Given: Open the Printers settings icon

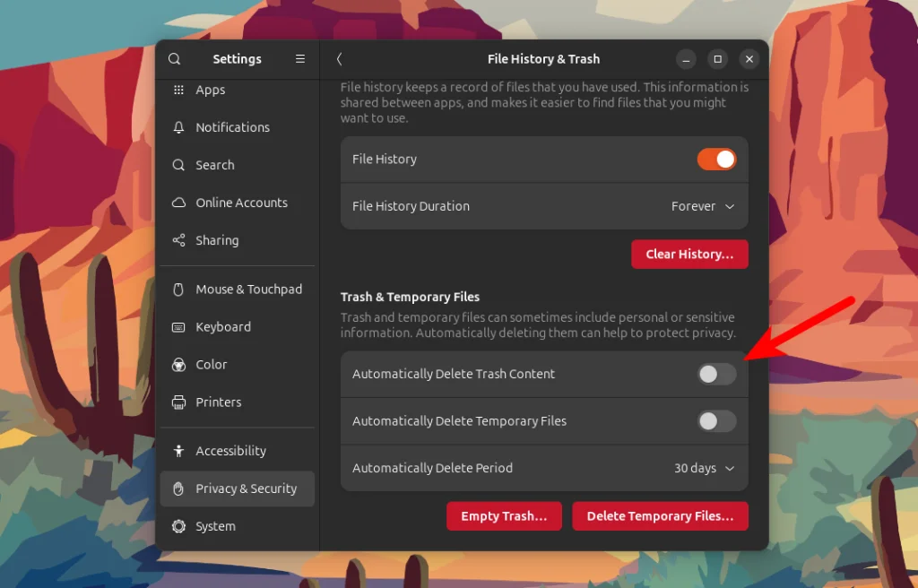Looking at the screenshot, I should 178,402.
